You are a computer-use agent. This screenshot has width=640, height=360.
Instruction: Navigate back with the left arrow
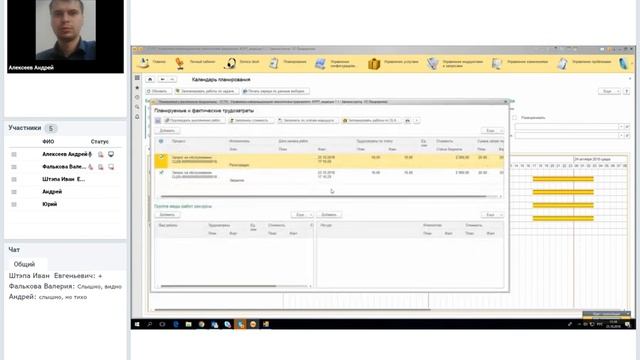162,79
